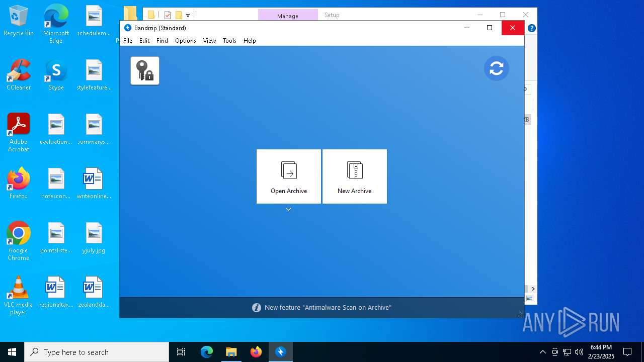
Task: Select the pointsliste image file on desktop
Action: pos(56,238)
